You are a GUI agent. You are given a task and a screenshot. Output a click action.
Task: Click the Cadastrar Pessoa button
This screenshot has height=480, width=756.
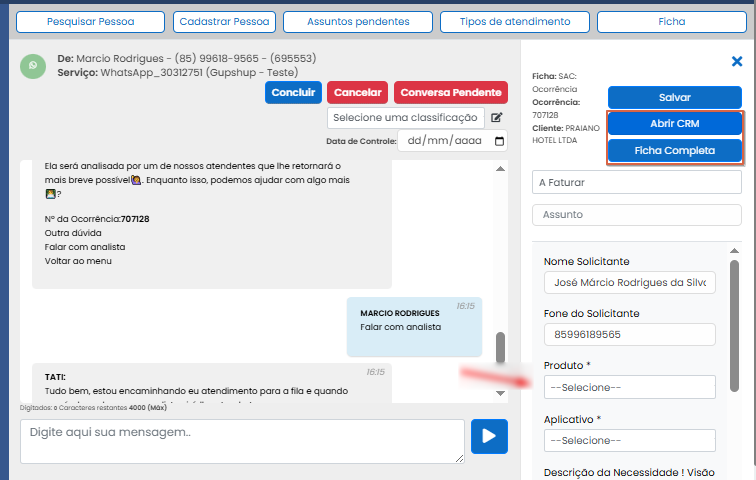pos(224,21)
